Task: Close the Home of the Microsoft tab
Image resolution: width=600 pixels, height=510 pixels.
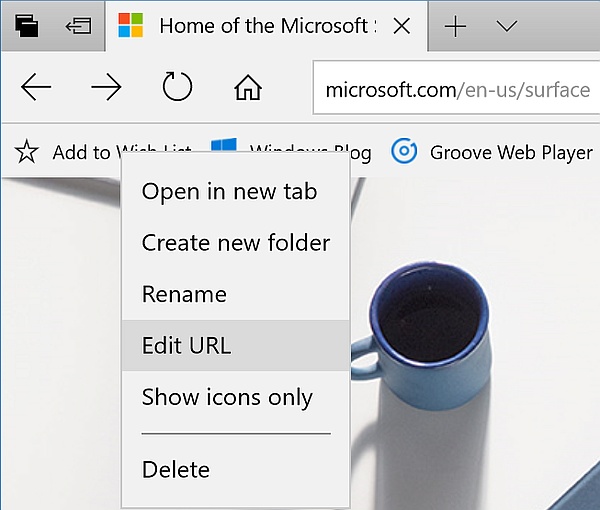Action: [x=402, y=26]
